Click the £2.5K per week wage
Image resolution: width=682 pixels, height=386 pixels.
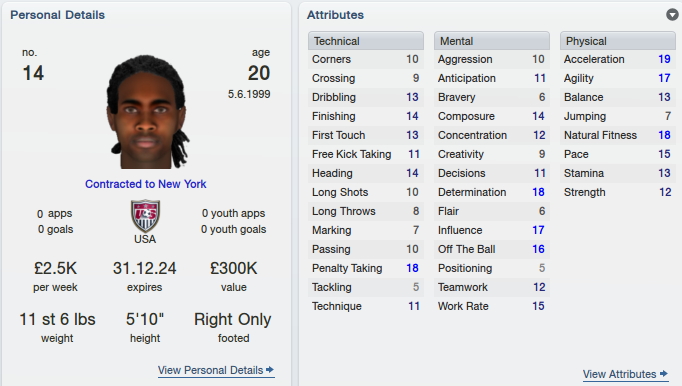[56, 269]
